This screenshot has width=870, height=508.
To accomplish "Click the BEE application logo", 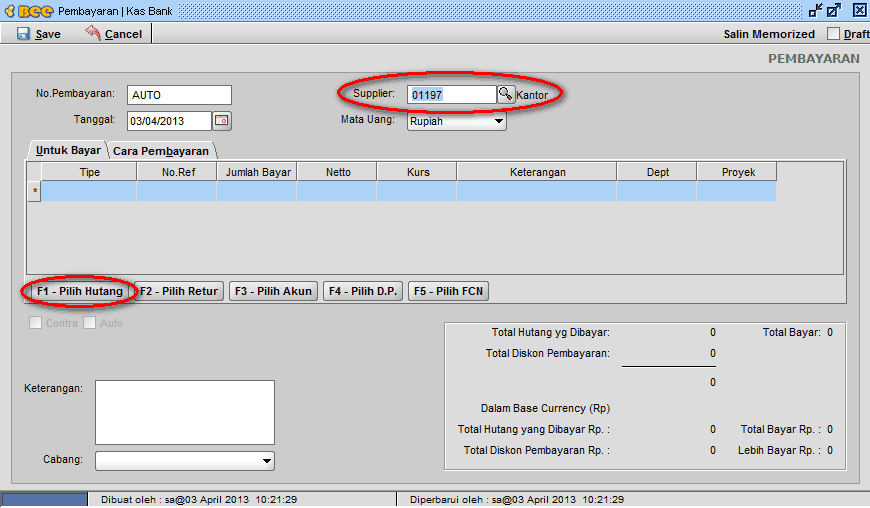I will [x=28, y=10].
